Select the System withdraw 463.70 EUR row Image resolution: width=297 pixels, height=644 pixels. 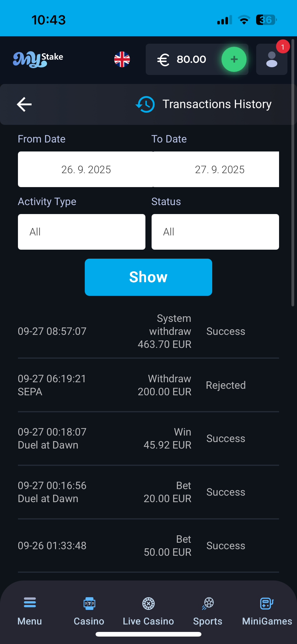pyautogui.click(x=148, y=331)
